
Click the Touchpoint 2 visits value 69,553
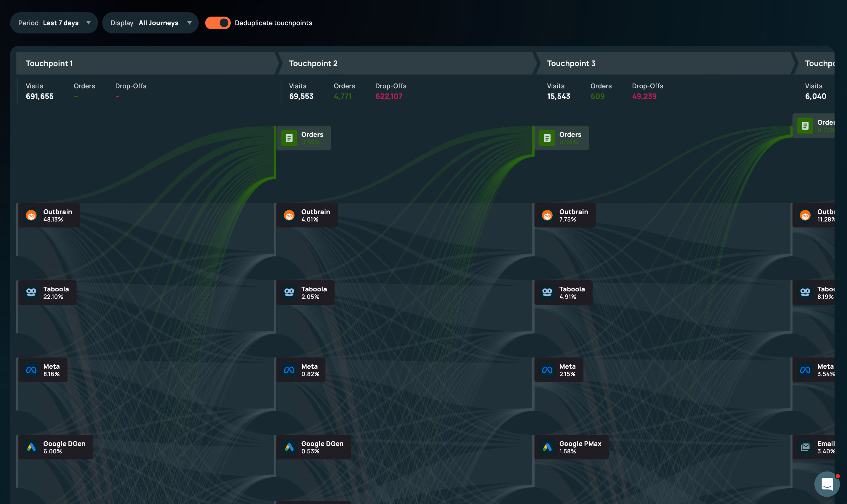click(301, 96)
